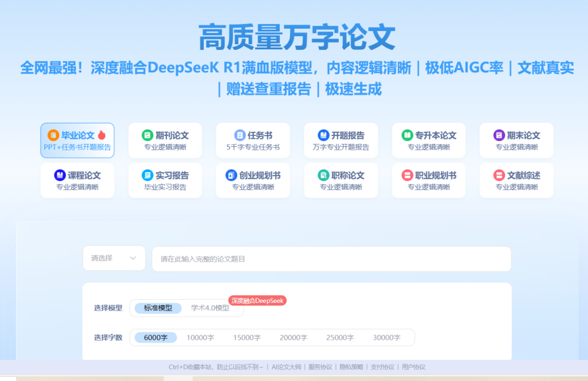
Task: Click the 职称论文 card title
Action: click(x=347, y=176)
